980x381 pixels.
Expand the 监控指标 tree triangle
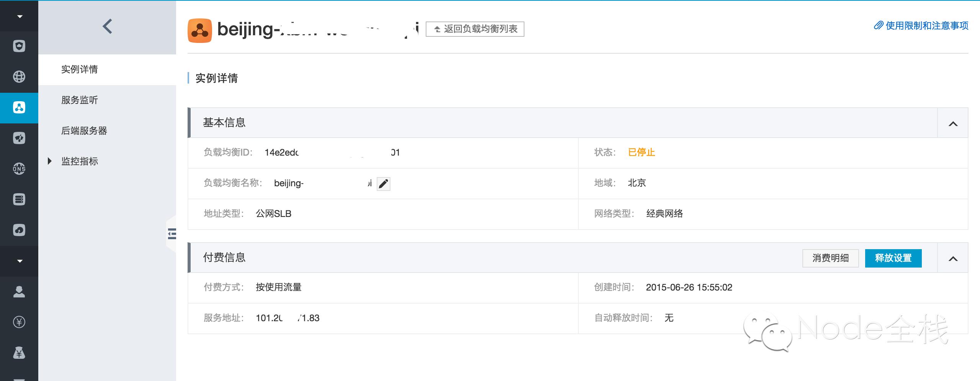click(49, 161)
